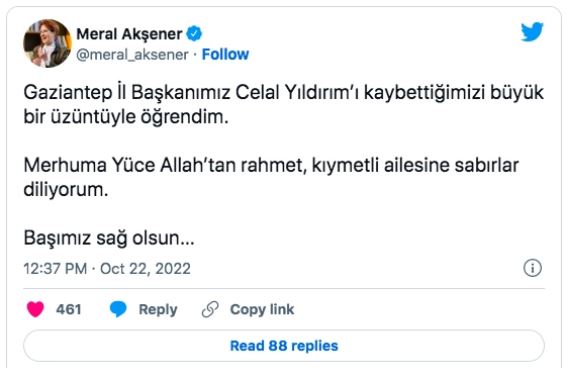Click the 461 likes count
Image resolution: width=571 pixels, height=368 pixels.
68,309
